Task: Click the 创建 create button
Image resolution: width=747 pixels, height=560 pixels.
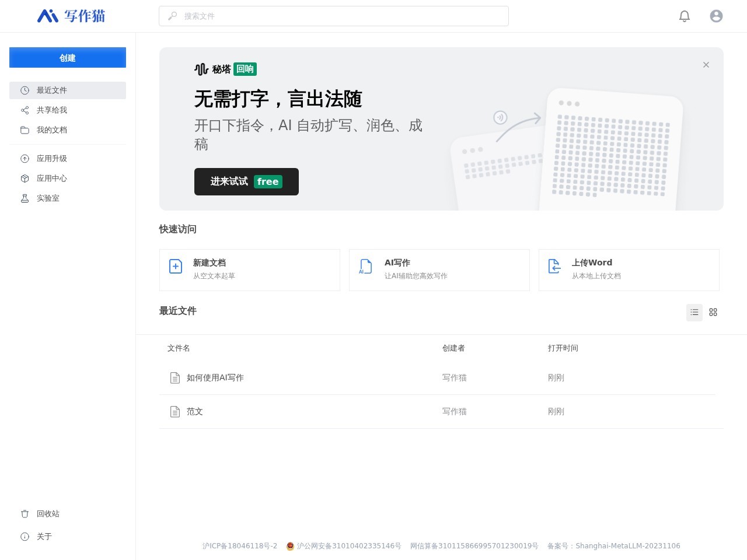Action: (68, 57)
